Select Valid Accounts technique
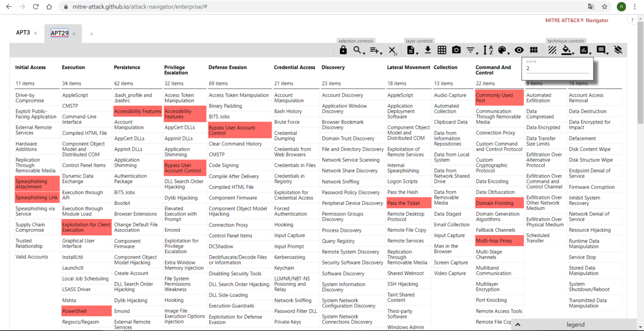 [36, 257]
